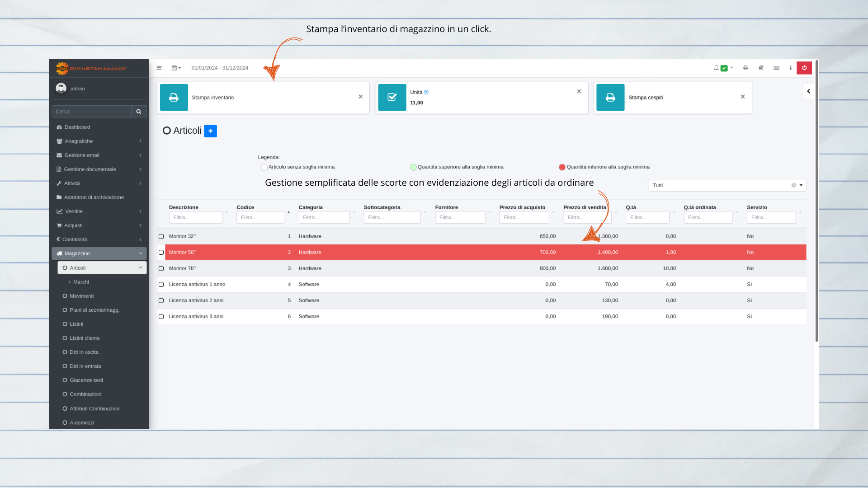Open the notifications bell dropdown
Screen dimensions: 868x488
tap(723, 68)
